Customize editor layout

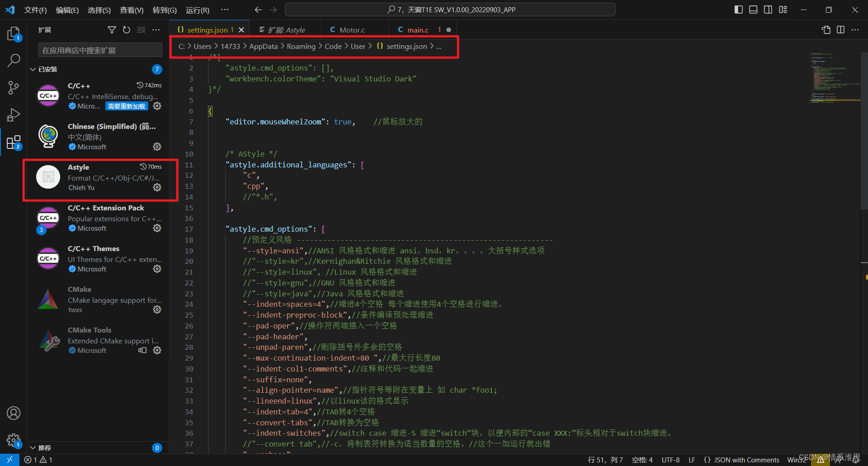pos(783,10)
